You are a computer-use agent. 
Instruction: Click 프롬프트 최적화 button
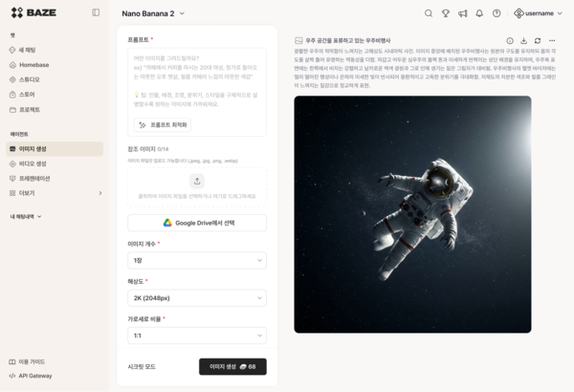[163, 125]
